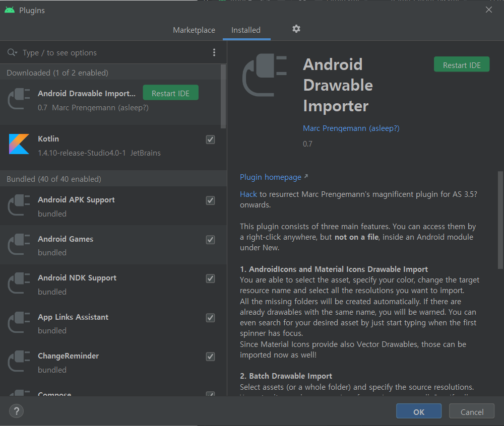The image size is (504, 426).
Task: Click the Android NDK Support plug icon
Action: [19, 283]
